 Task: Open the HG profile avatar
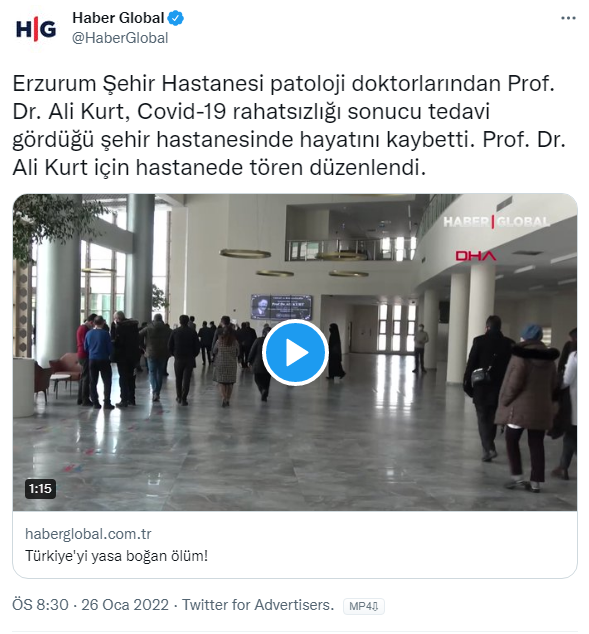36,29
